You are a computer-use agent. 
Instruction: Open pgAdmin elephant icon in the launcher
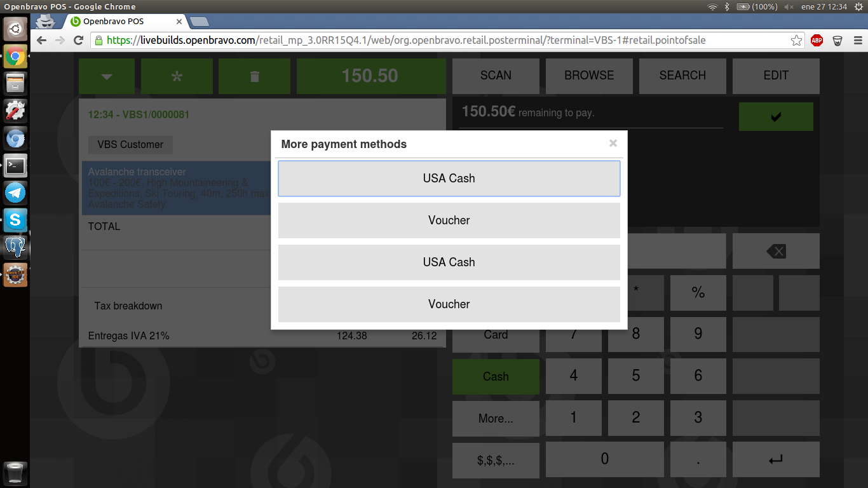click(x=15, y=247)
